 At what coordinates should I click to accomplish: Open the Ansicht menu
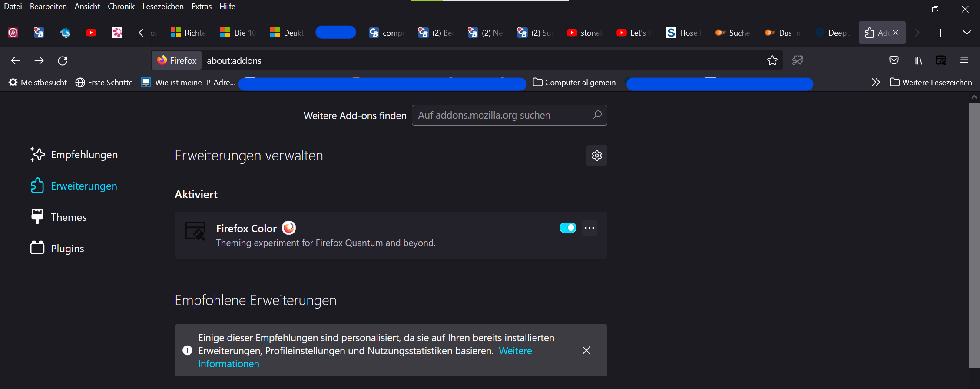tap(87, 7)
